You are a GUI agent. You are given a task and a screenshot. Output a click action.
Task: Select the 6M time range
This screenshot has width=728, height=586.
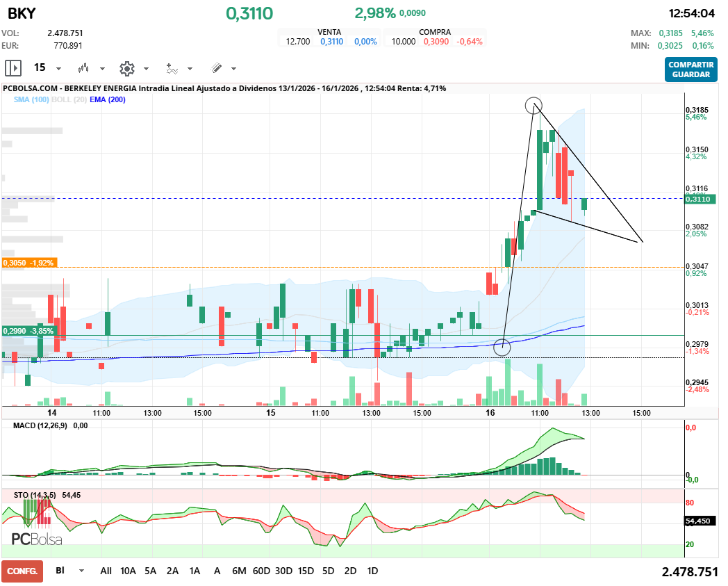coord(239,571)
